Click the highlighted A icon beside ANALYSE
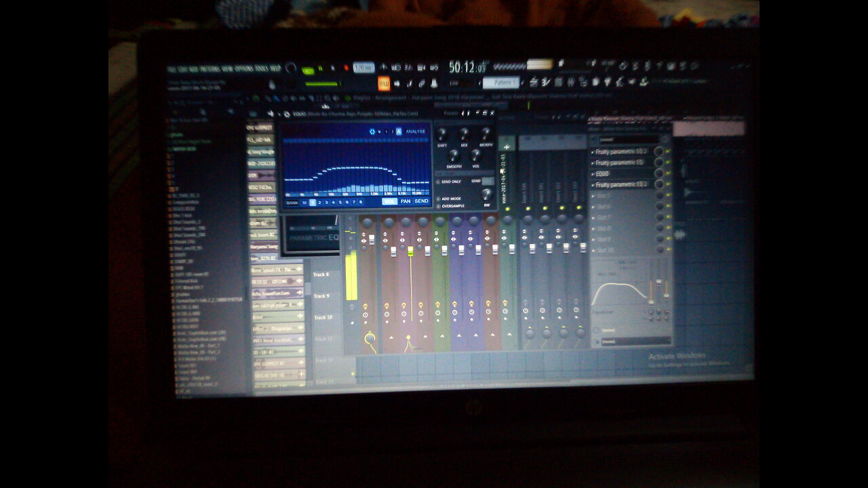Image resolution: width=868 pixels, height=488 pixels. (x=399, y=131)
